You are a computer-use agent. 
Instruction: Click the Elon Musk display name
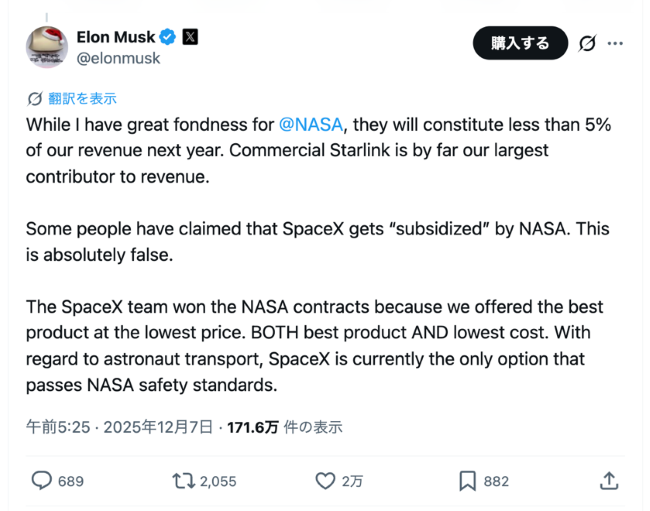pyautogui.click(x=116, y=37)
